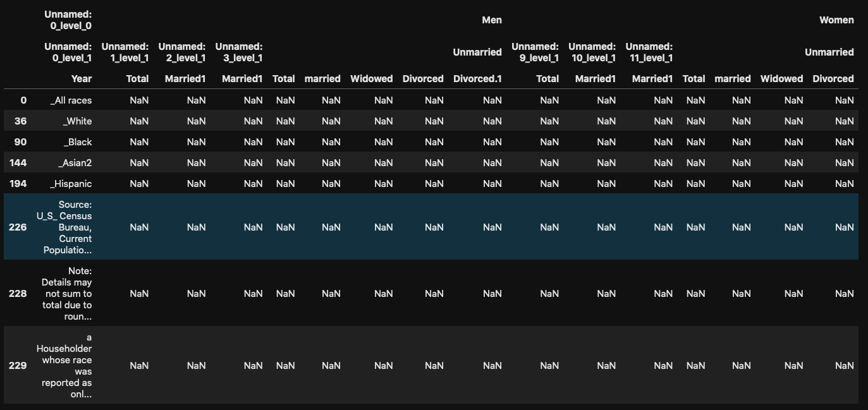Click the '_All races' cell
Screen dimensions: 868x410
[x=71, y=100]
